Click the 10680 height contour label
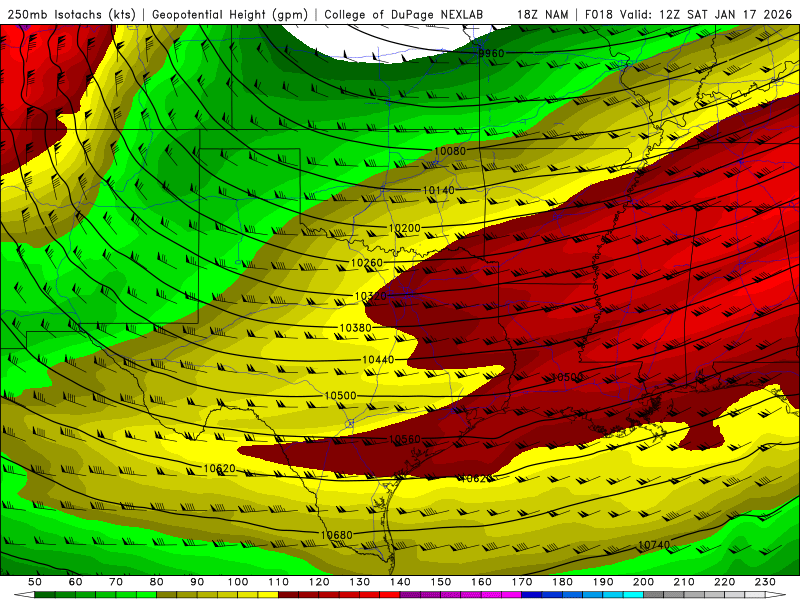The image size is (800, 600). tap(336, 535)
